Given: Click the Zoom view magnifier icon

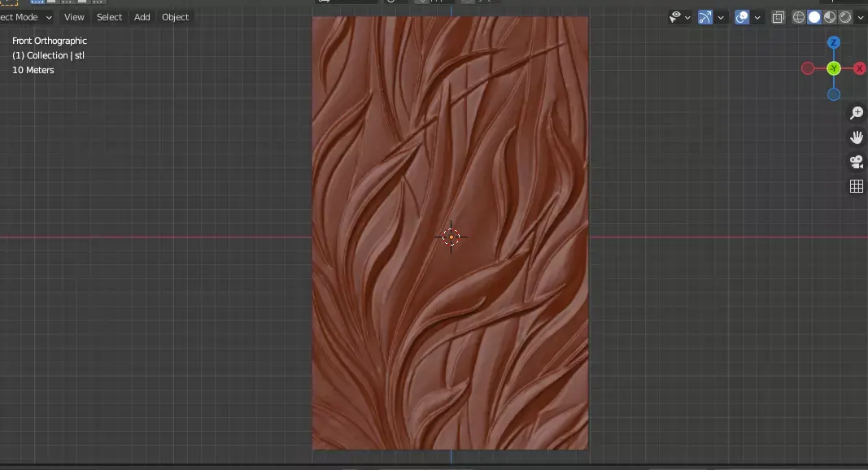Looking at the screenshot, I should pos(857,113).
